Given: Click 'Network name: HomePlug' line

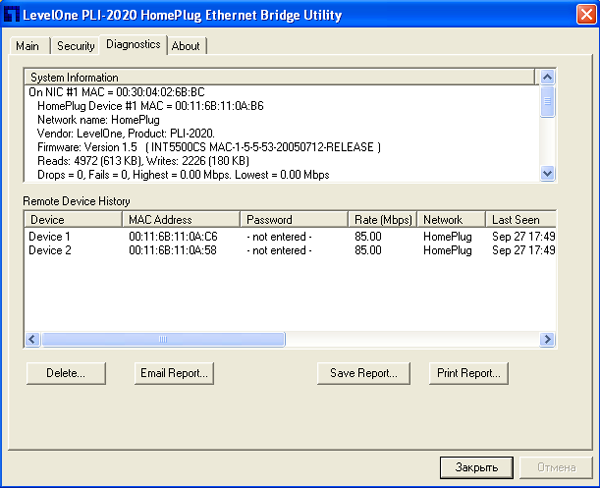Looking at the screenshot, I should click(98, 120).
